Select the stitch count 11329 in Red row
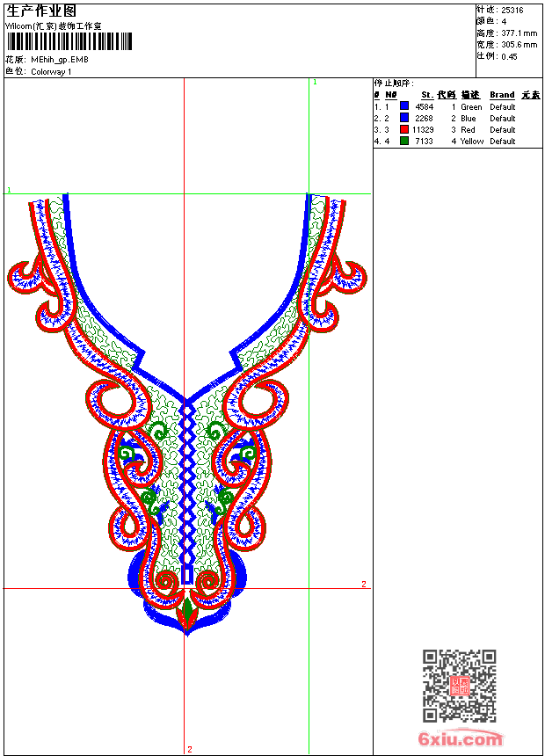This screenshot has height=756, width=545. pyautogui.click(x=423, y=129)
